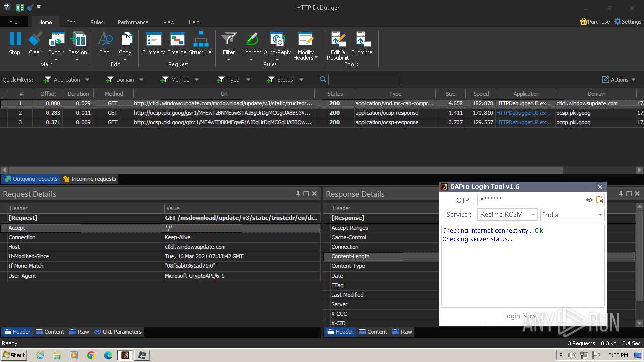This screenshot has height=362, width=644.
Task: Open the Service Realme RCSM dropdown
Action: click(508, 215)
